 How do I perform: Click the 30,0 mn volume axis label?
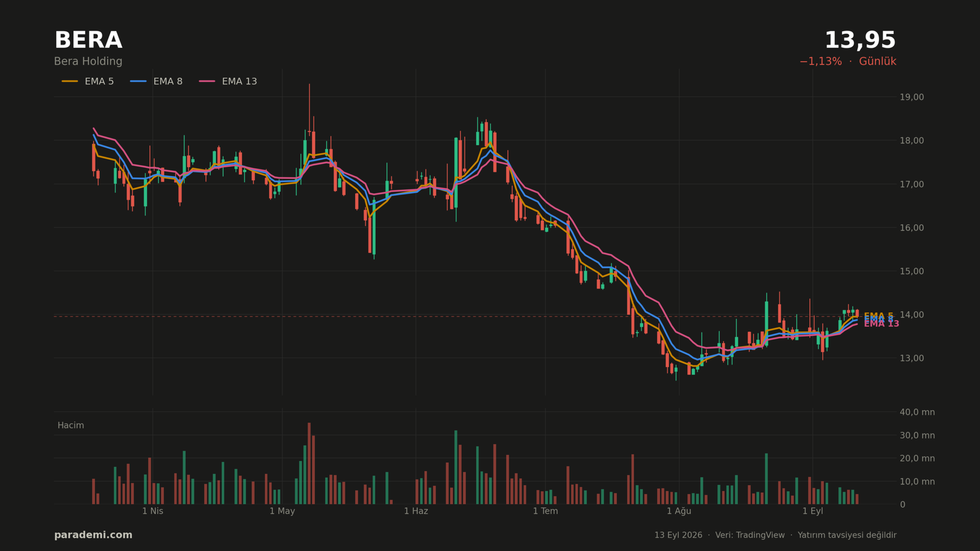pyautogui.click(x=917, y=436)
